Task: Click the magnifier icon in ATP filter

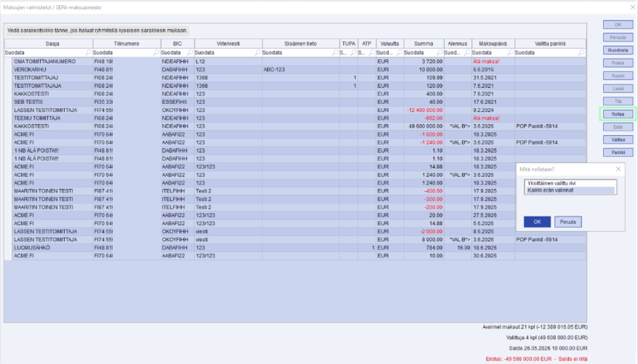Action: pos(372,53)
